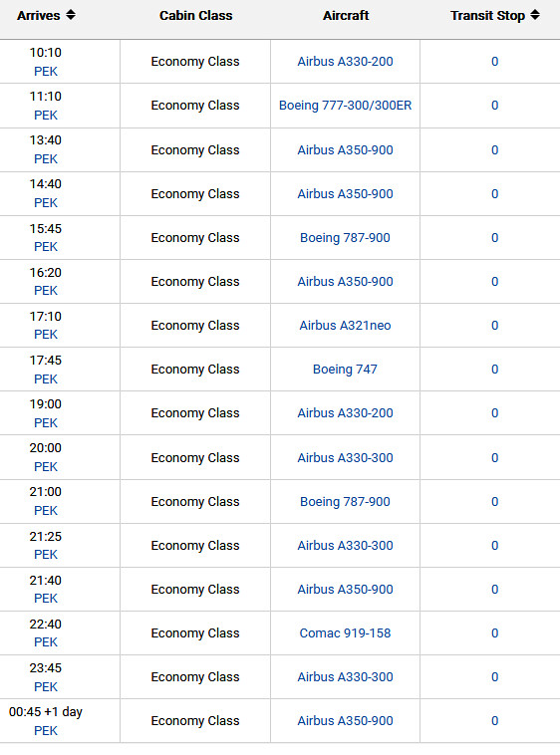Open Comac 919-158 aircraft link
Screen dimensions: 560x755
point(345,633)
